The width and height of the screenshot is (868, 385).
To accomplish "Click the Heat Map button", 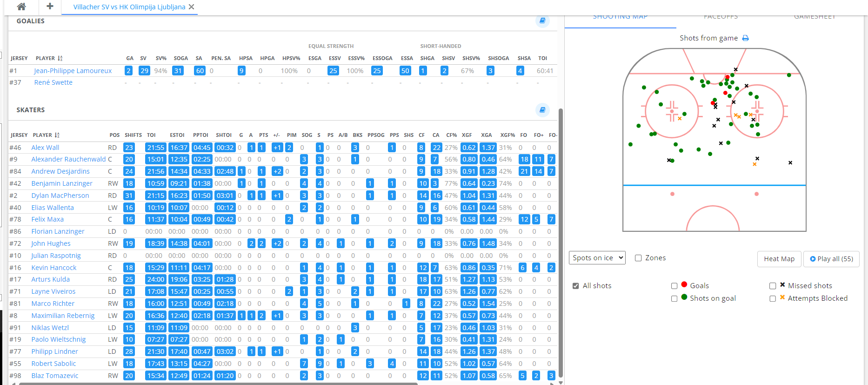I will (x=779, y=259).
